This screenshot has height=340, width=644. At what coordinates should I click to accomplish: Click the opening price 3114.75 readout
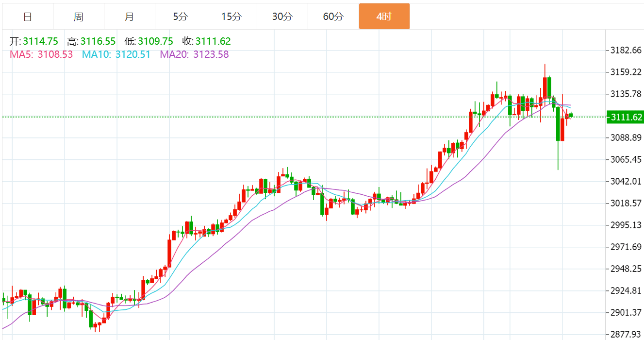pos(40,41)
